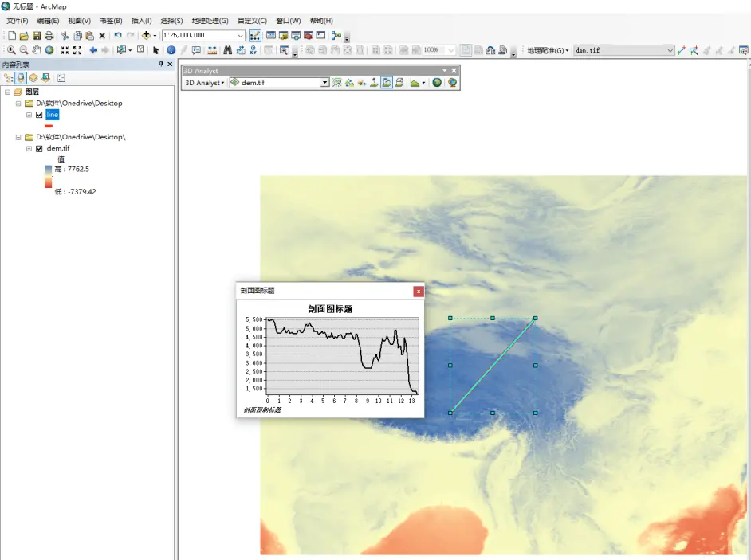Image resolution: width=751 pixels, height=560 pixels.
Task: Click the blue color patch in dem.tif legend
Action: 49,170
